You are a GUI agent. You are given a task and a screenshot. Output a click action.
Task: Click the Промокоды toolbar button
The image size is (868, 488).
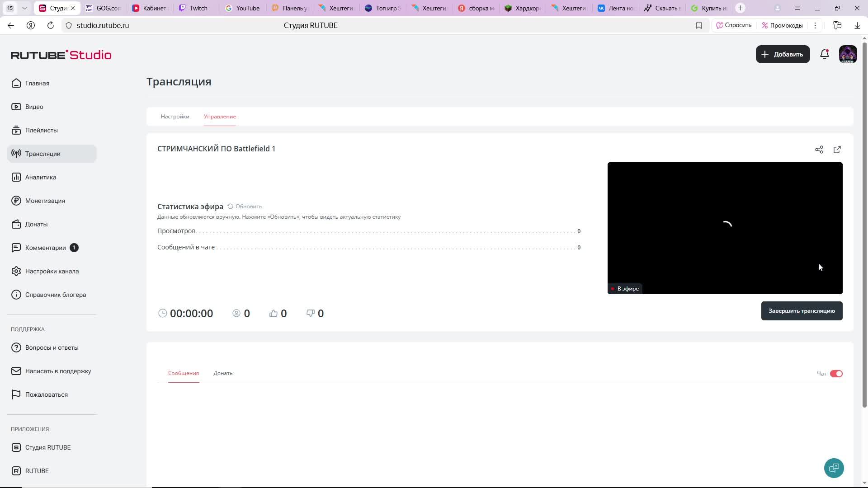782,25
